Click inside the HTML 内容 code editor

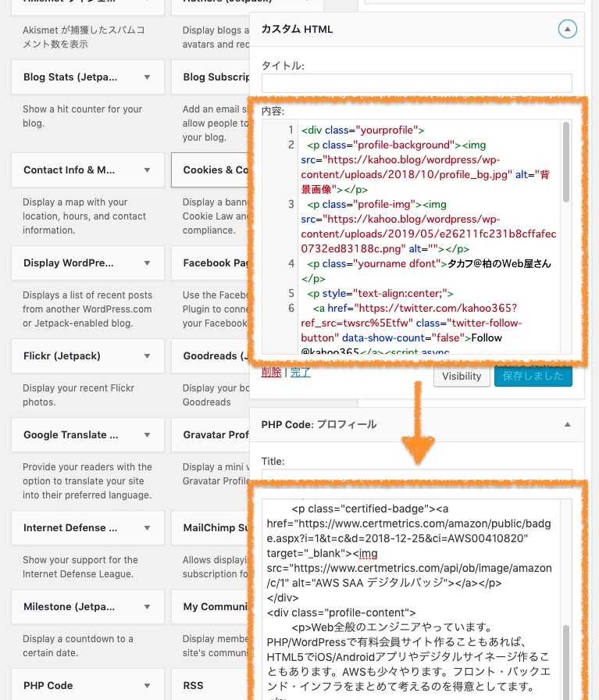click(430, 234)
